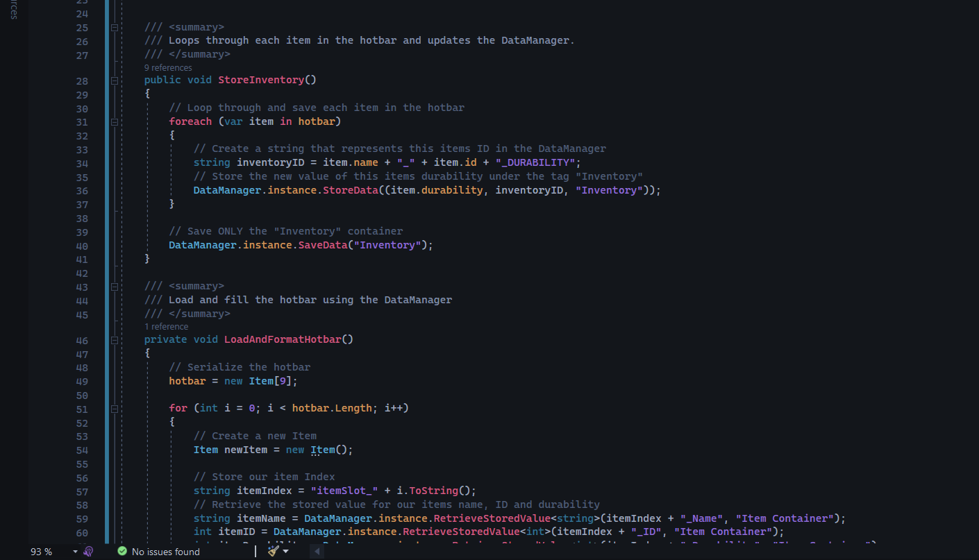The image size is (979, 560).
Task: Click the green No issues found checkmark
Action: [122, 552]
